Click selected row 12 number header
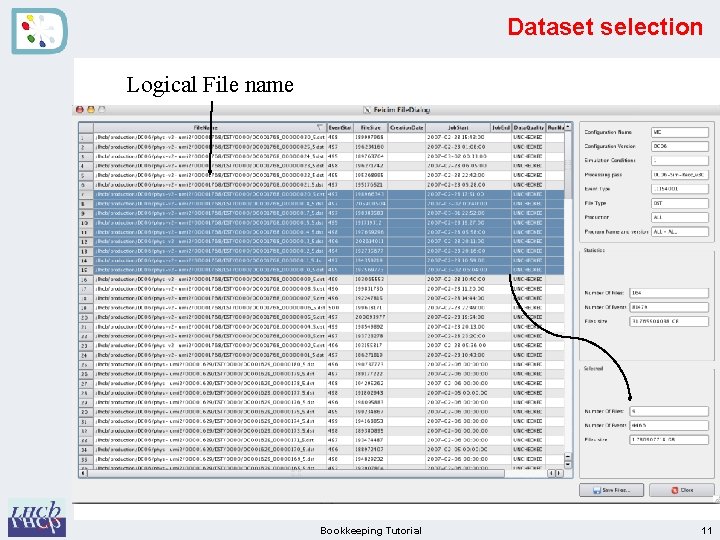Screen dimensions: 720x540 tap(86, 242)
